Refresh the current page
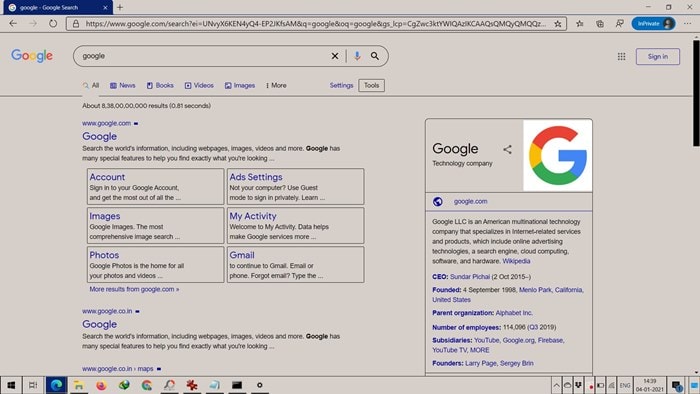The image size is (700, 394). point(53,24)
